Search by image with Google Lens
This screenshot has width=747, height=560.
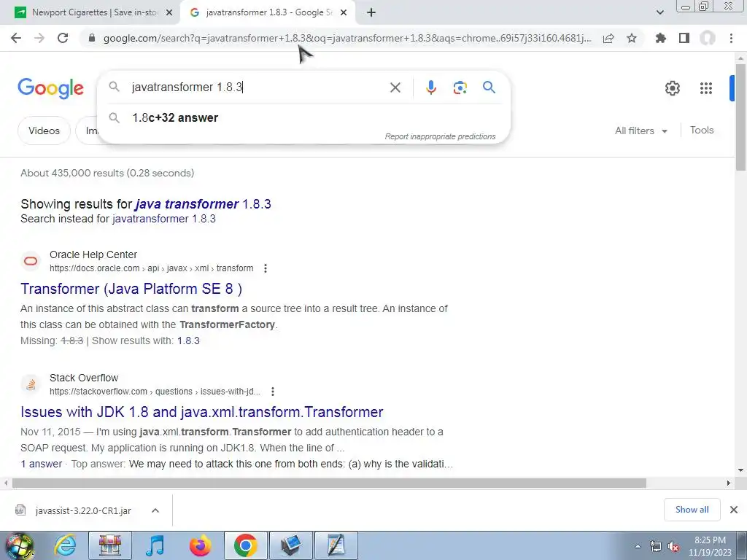pyautogui.click(x=460, y=87)
